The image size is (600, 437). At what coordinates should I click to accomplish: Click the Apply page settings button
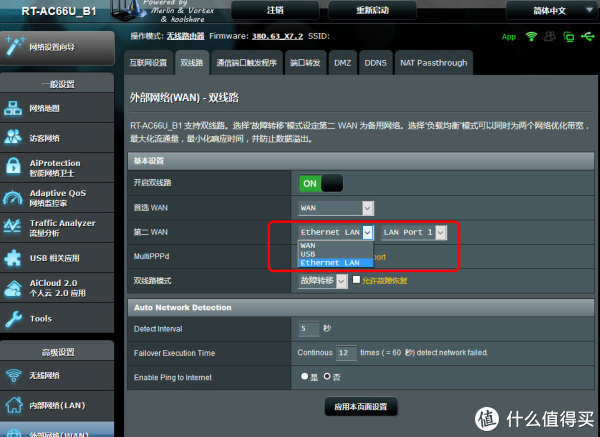coord(361,406)
